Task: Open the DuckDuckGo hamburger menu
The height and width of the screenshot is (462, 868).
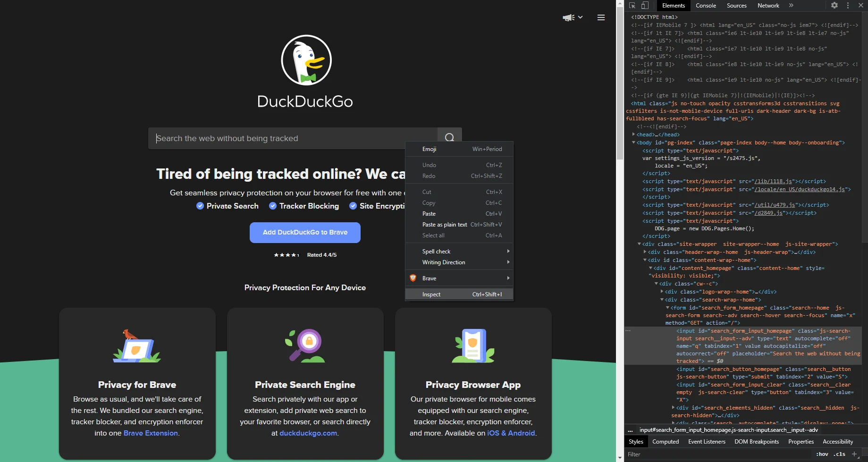Action: click(601, 17)
